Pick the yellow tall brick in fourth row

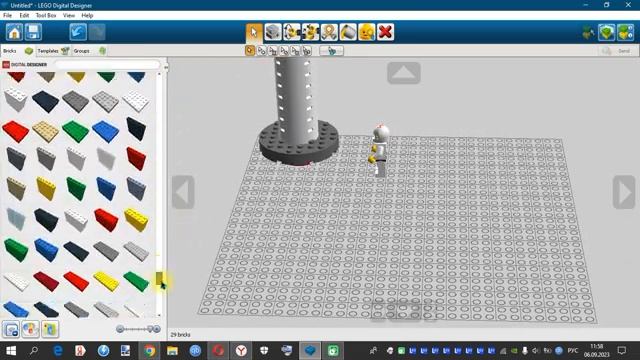[x=46, y=189]
